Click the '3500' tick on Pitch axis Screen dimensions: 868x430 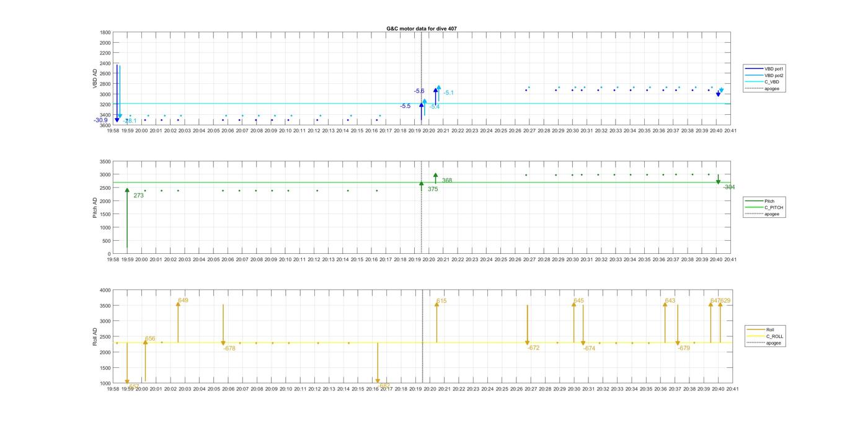tap(105, 161)
